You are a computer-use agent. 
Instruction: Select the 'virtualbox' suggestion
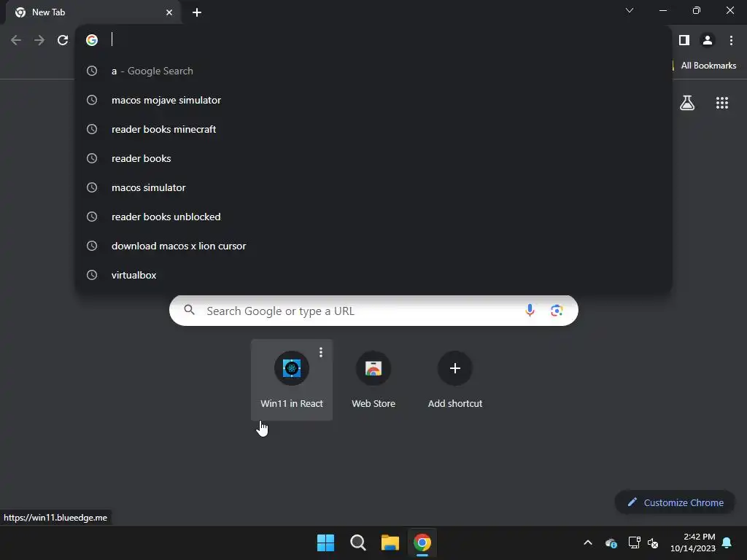pyautogui.click(x=373, y=275)
